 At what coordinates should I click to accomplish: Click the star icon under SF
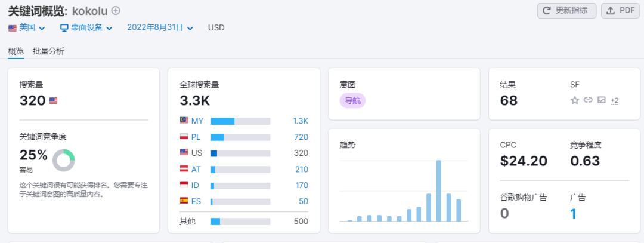[x=575, y=100]
